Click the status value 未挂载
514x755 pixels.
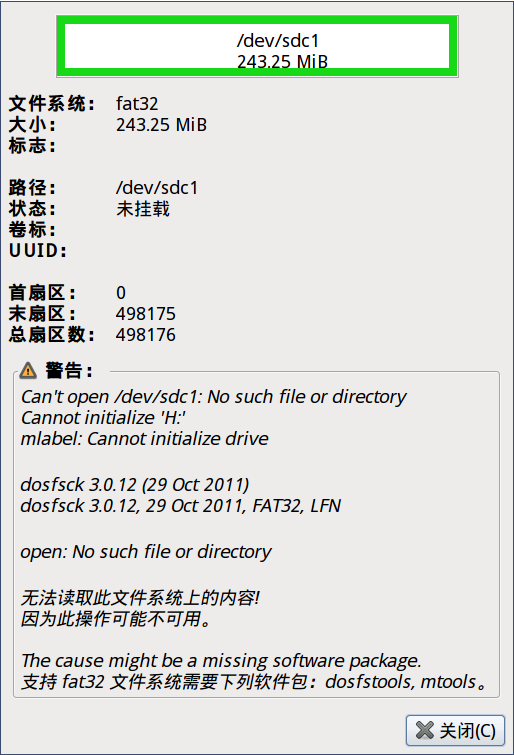pyautogui.click(x=143, y=209)
